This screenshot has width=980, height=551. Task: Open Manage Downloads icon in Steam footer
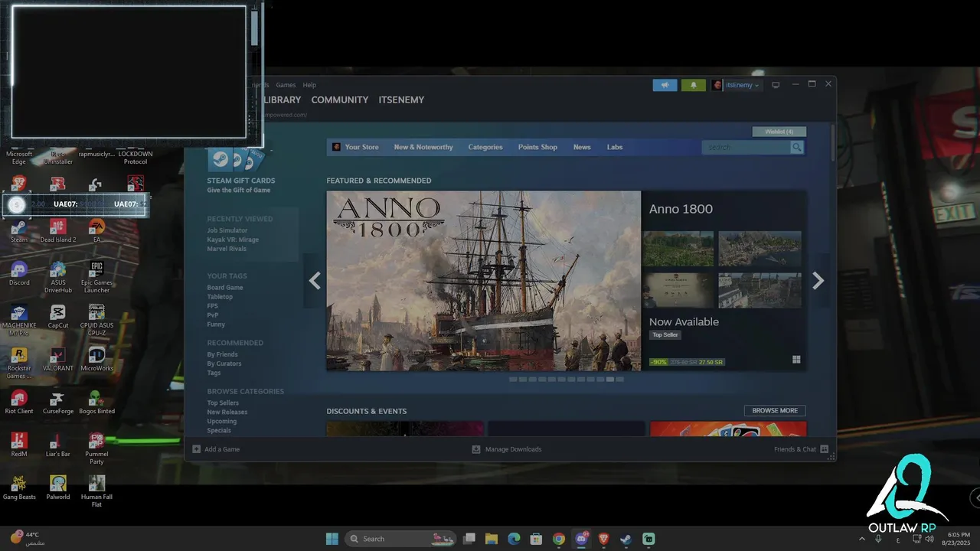476,449
